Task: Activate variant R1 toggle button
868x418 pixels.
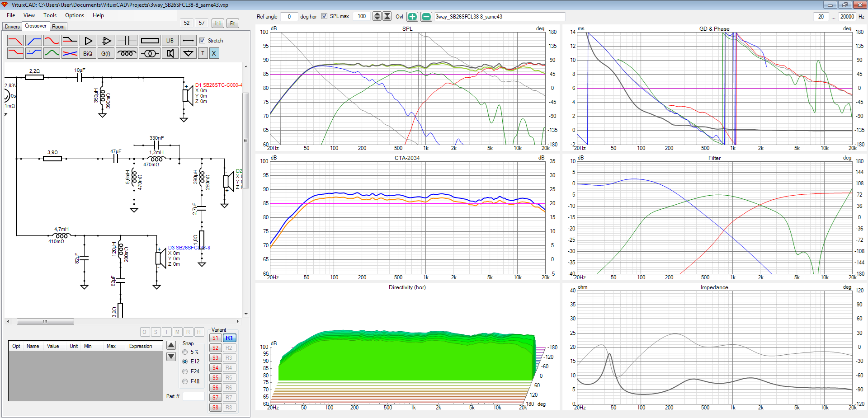Action: (229, 338)
